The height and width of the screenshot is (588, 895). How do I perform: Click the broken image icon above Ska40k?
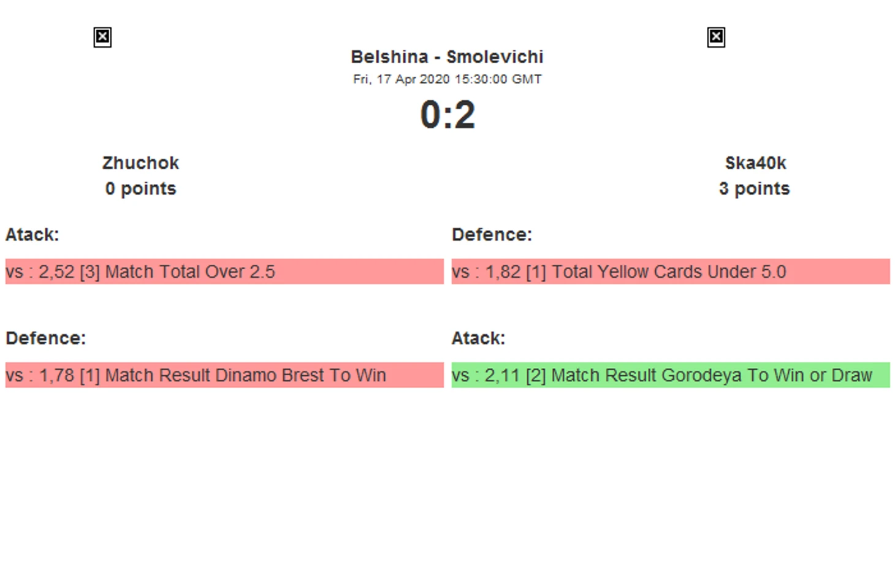[x=716, y=37]
